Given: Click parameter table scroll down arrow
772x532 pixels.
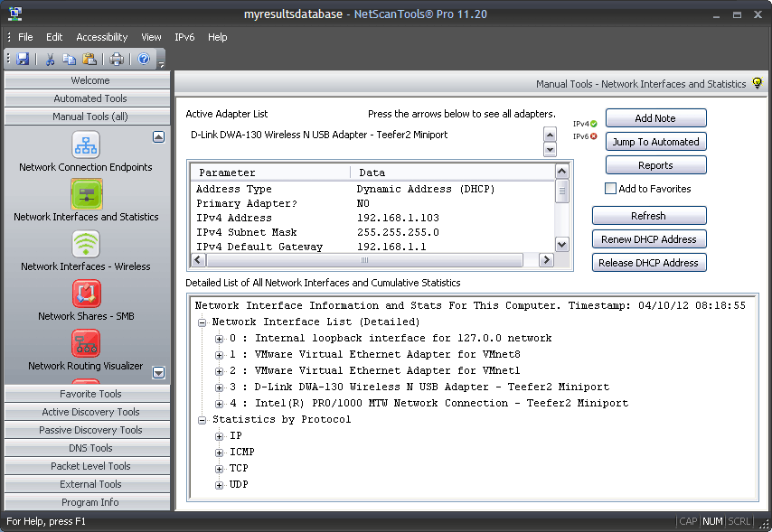Looking at the screenshot, I should (x=561, y=244).
